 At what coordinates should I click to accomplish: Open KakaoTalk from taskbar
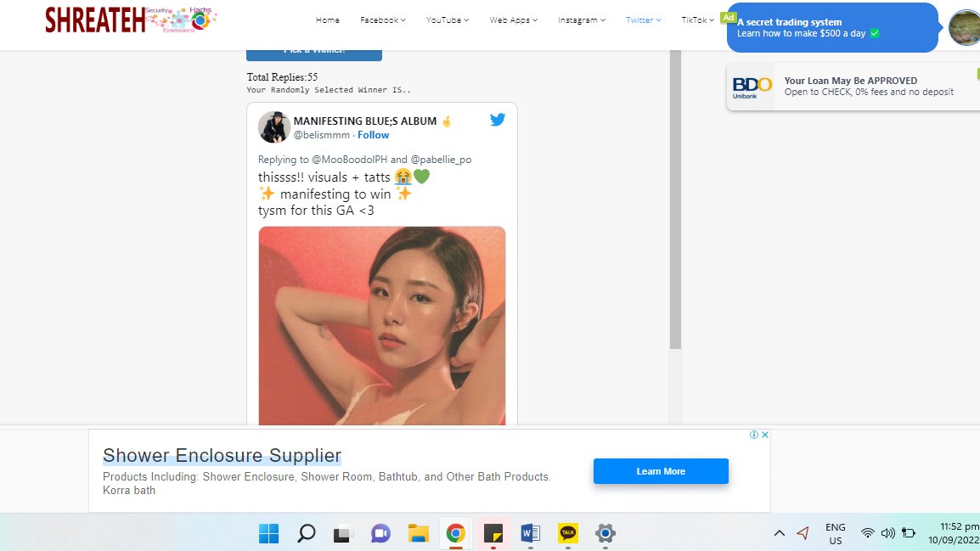[567, 533]
